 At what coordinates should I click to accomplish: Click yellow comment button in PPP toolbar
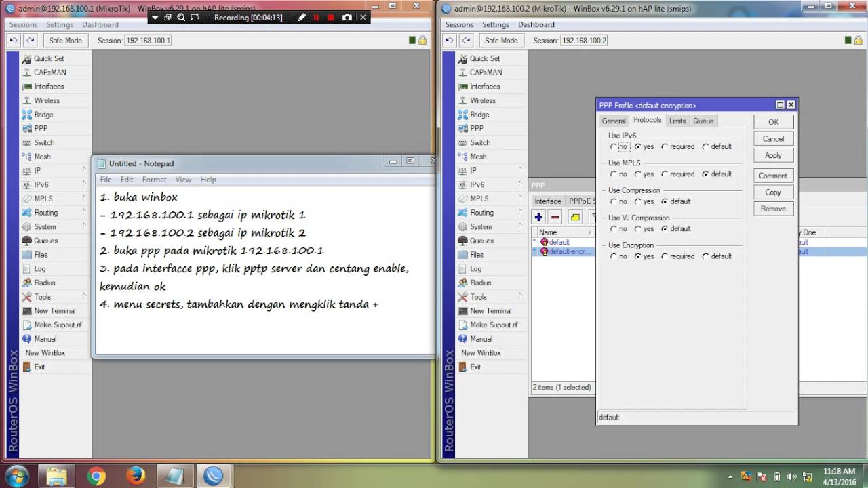pos(575,217)
